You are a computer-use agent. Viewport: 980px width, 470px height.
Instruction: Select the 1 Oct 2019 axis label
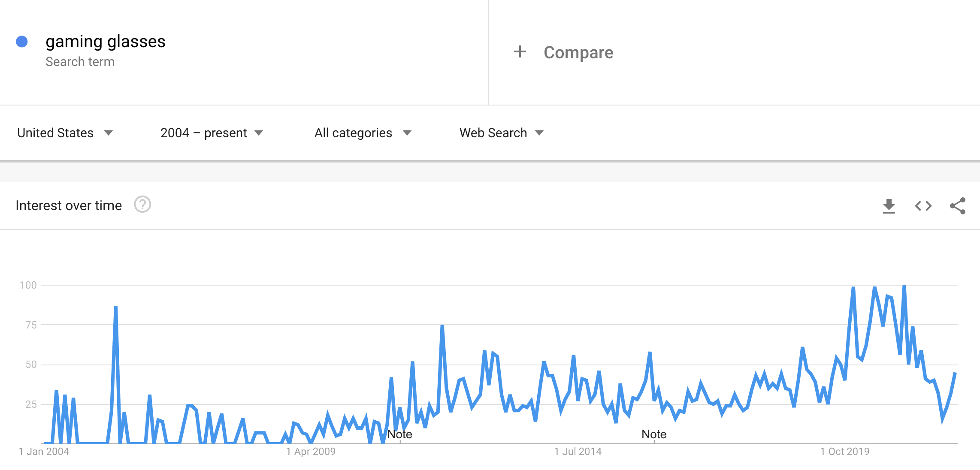click(844, 452)
